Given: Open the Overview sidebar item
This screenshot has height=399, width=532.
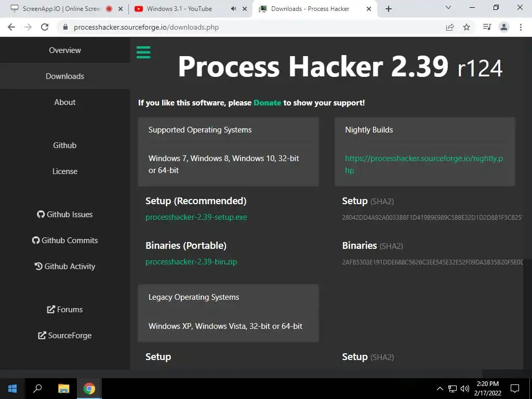Looking at the screenshot, I should click(65, 50).
